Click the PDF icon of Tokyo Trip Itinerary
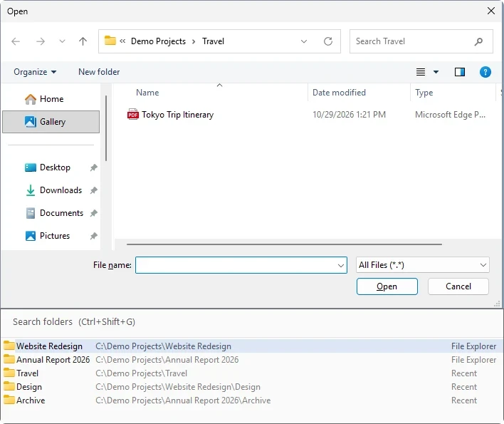Viewport: 504px width, 424px height. tap(132, 114)
